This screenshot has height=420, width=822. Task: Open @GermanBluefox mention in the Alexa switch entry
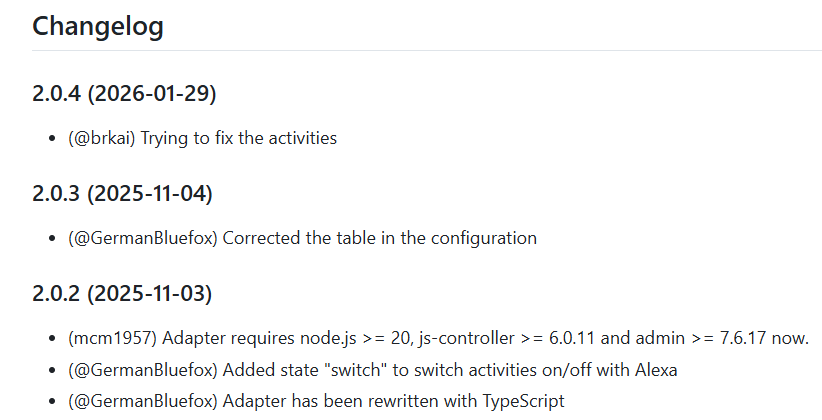click(143, 370)
